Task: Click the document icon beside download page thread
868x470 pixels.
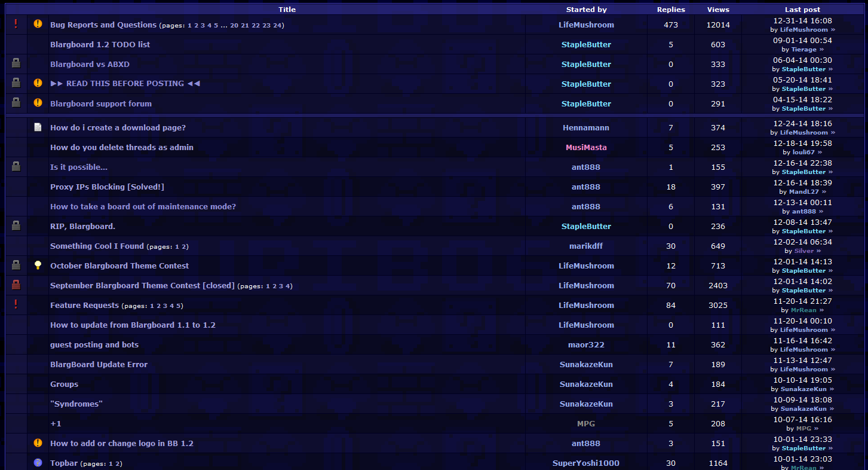Action: (38, 127)
